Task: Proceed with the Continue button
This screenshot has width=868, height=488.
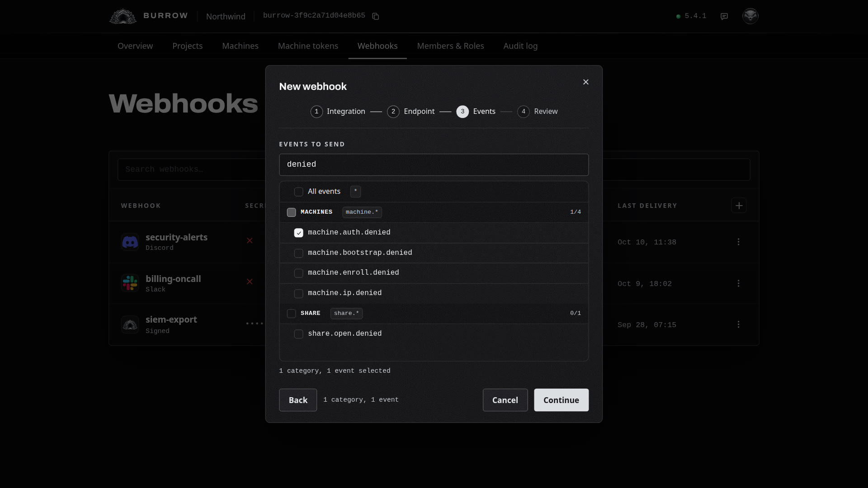Action: 561,400
